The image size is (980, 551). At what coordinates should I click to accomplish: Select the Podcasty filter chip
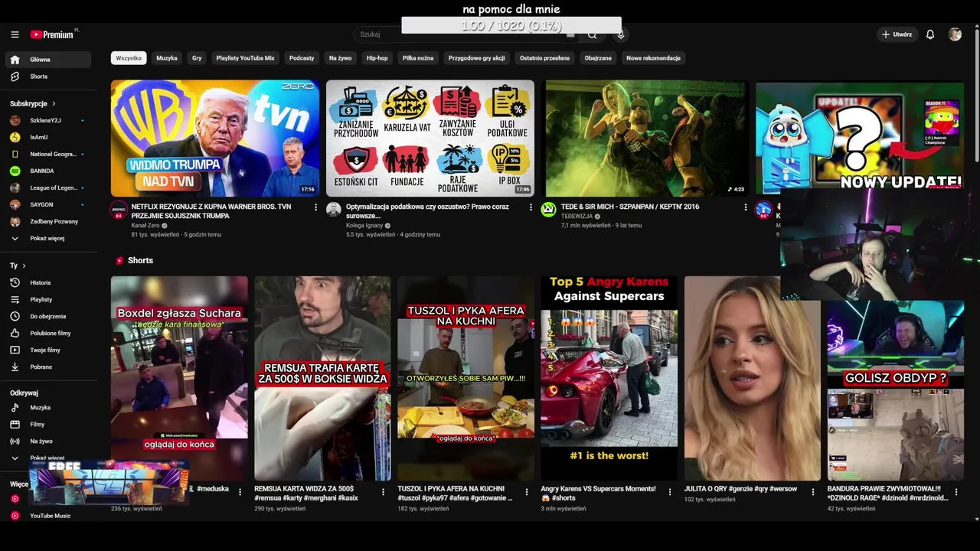click(302, 58)
